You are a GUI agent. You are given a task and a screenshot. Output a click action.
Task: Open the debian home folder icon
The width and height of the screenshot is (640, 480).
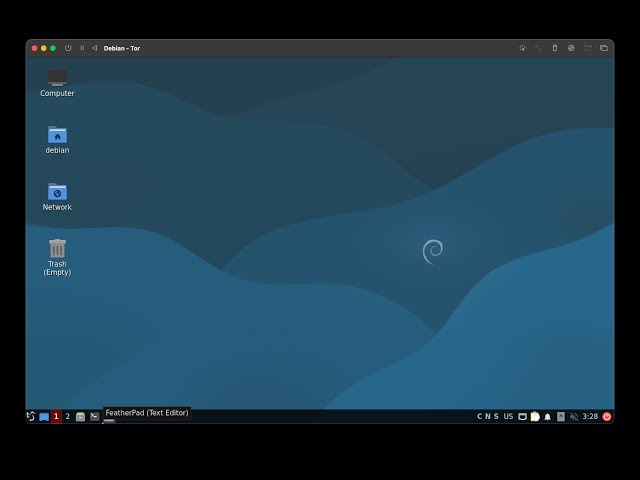pyautogui.click(x=57, y=140)
